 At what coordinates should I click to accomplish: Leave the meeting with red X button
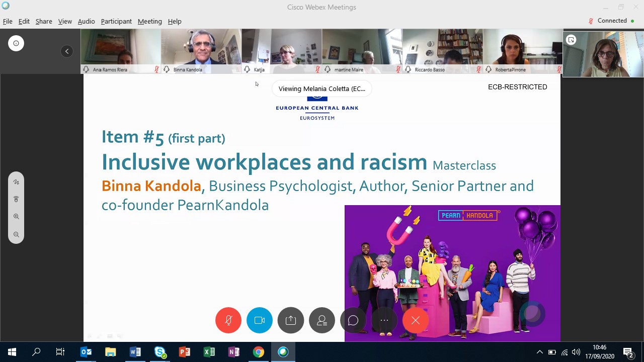[416, 320]
